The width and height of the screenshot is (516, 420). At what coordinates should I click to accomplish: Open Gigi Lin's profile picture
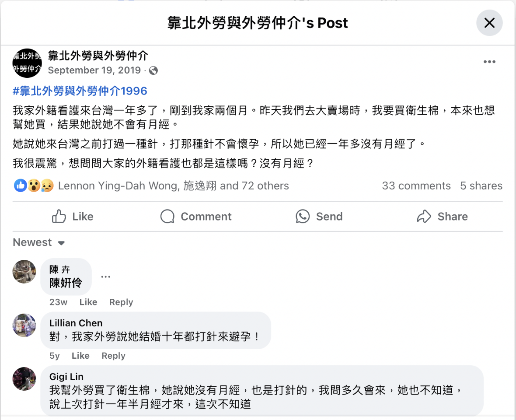pyautogui.click(x=24, y=378)
